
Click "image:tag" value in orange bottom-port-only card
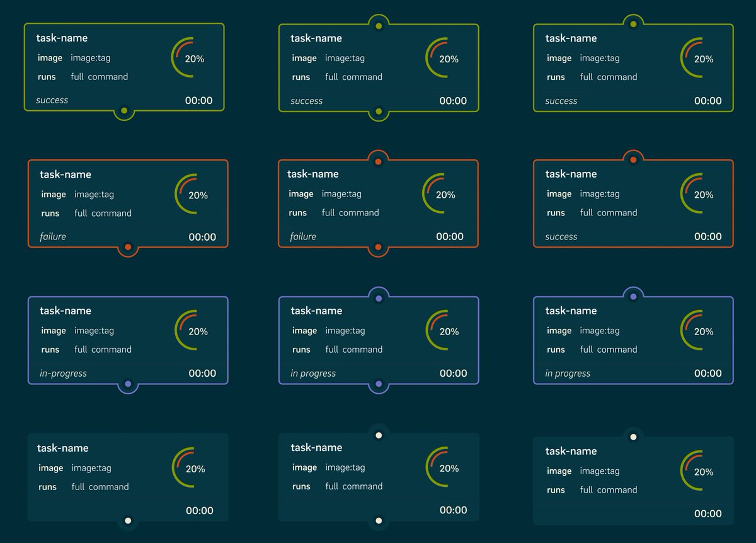point(94,195)
